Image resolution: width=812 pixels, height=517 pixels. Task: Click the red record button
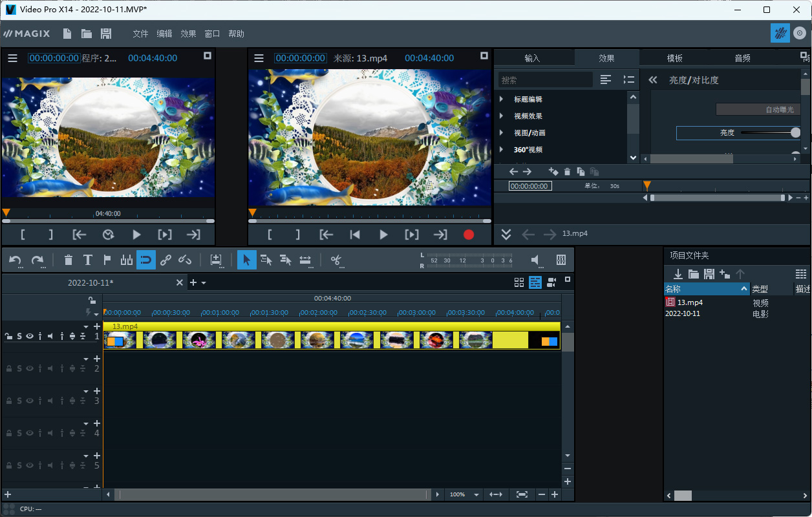tap(469, 235)
